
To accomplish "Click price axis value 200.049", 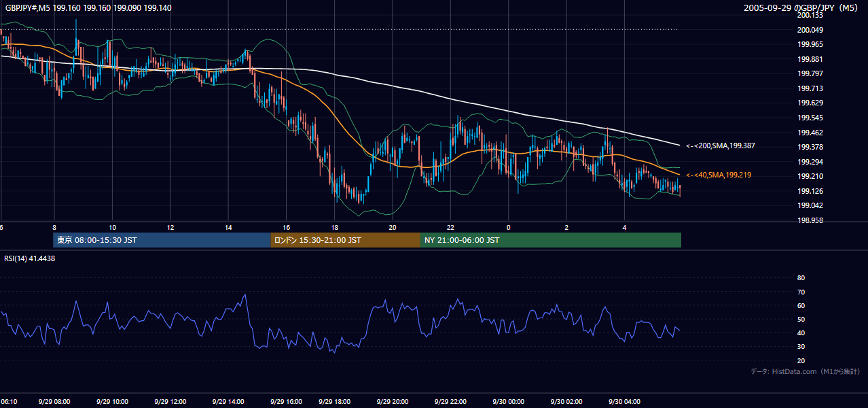I will (x=810, y=30).
